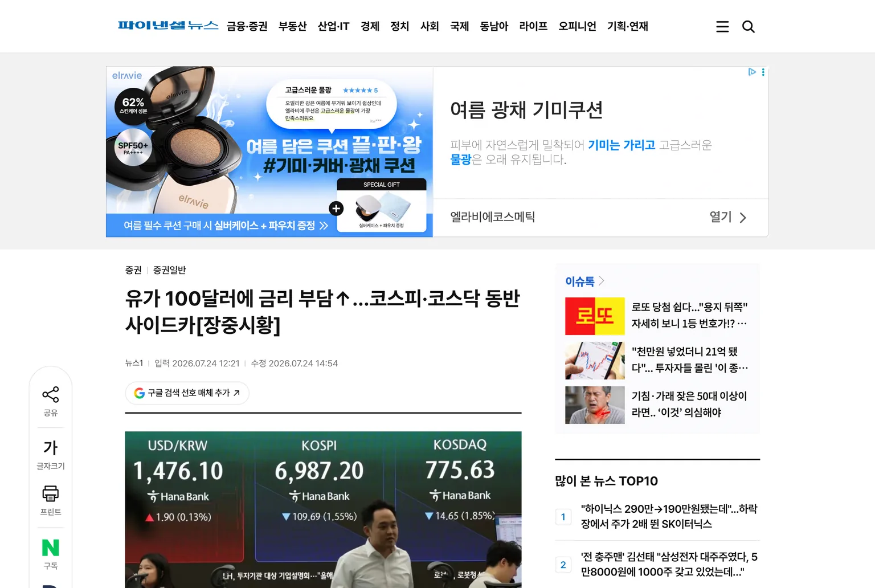Open the 국제 menu
Viewport: 875px width, 588px height.
pyautogui.click(x=460, y=26)
